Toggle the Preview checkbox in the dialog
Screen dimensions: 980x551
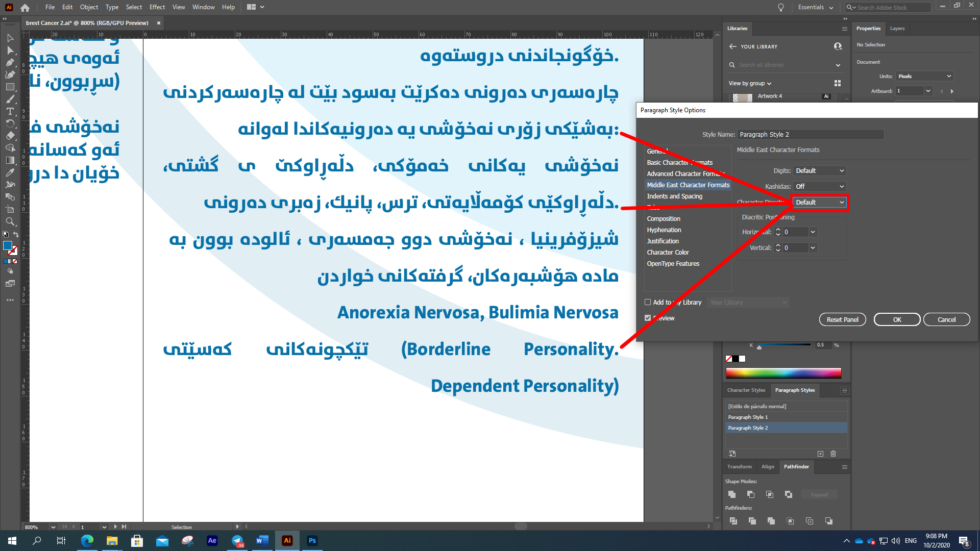tap(647, 318)
